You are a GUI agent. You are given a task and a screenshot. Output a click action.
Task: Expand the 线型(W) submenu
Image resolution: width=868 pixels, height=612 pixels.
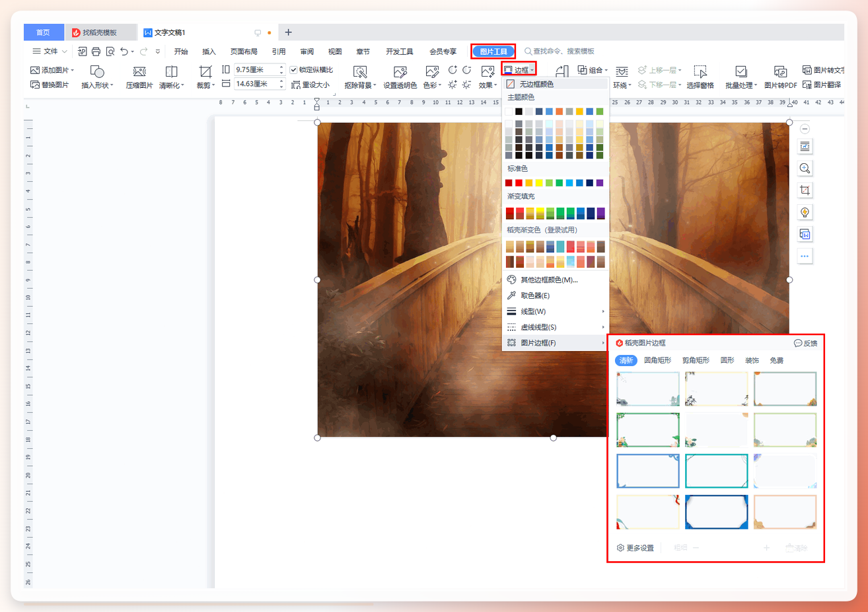pyautogui.click(x=555, y=311)
